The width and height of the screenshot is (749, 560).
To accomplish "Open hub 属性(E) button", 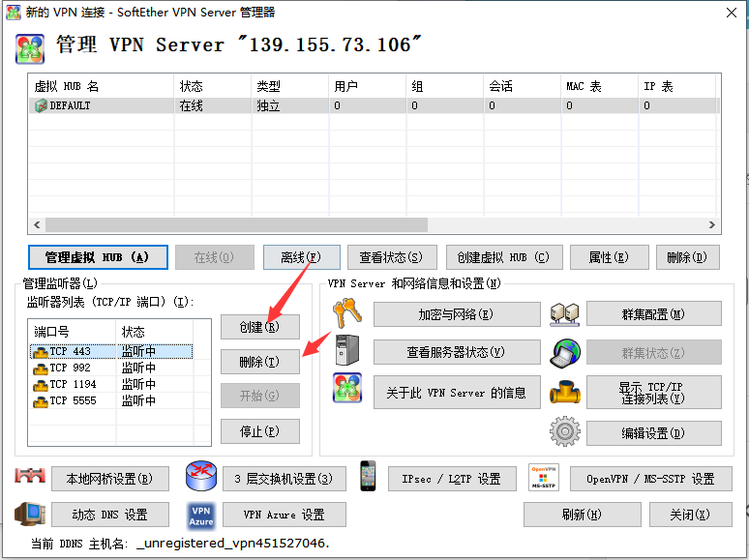I will (x=609, y=257).
